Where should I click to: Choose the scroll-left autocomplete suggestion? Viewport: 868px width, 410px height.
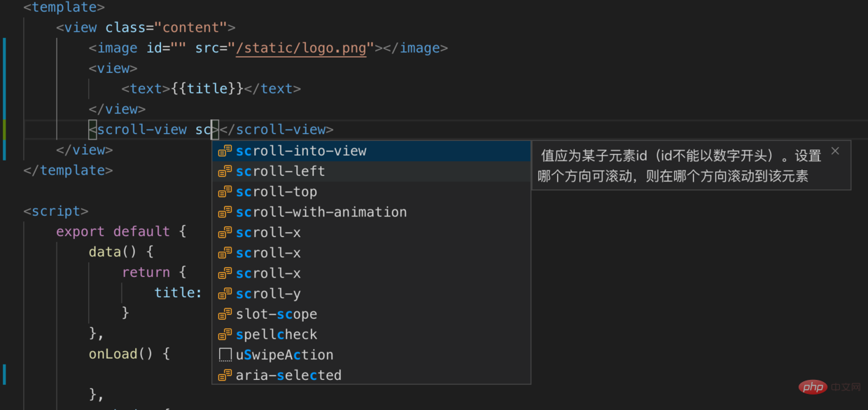coord(280,171)
